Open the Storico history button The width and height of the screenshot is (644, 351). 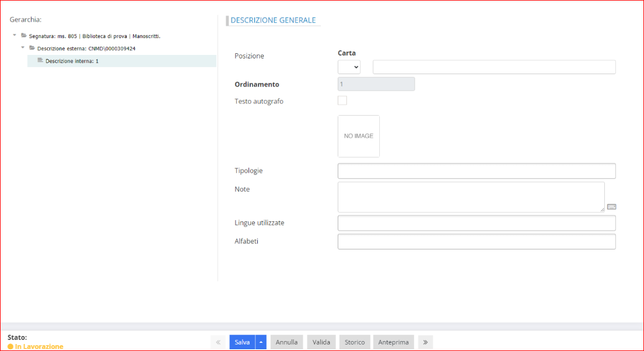coord(354,342)
